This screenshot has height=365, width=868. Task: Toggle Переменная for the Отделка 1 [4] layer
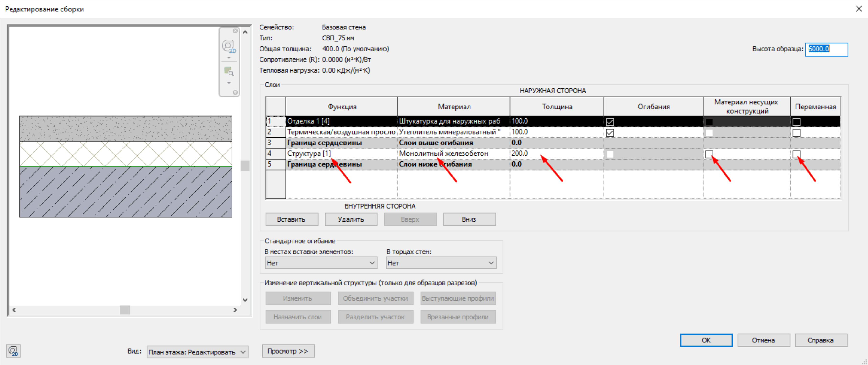pyautogui.click(x=796, y=122)
